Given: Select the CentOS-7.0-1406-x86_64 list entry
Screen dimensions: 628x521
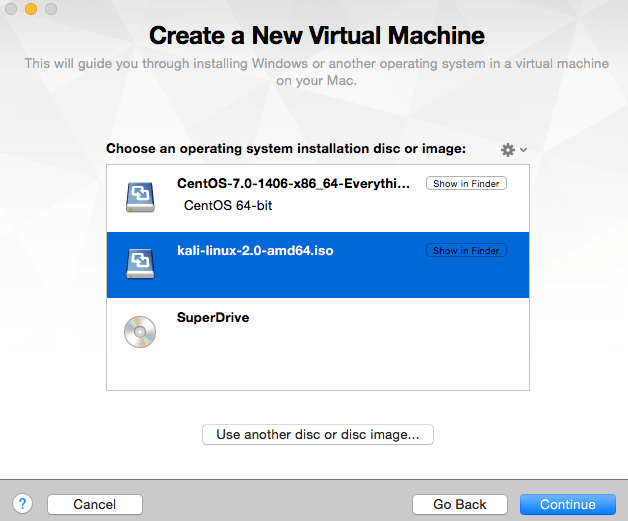Looking at the screenshot, I should click(x=293, y=184).
